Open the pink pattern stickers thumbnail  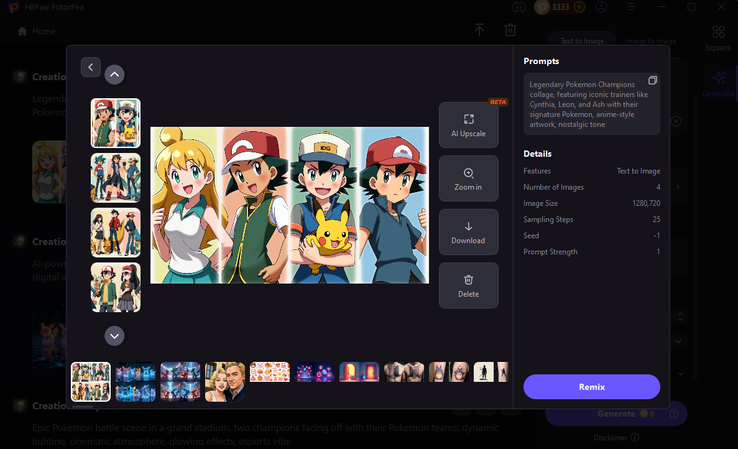pos(270,372)
